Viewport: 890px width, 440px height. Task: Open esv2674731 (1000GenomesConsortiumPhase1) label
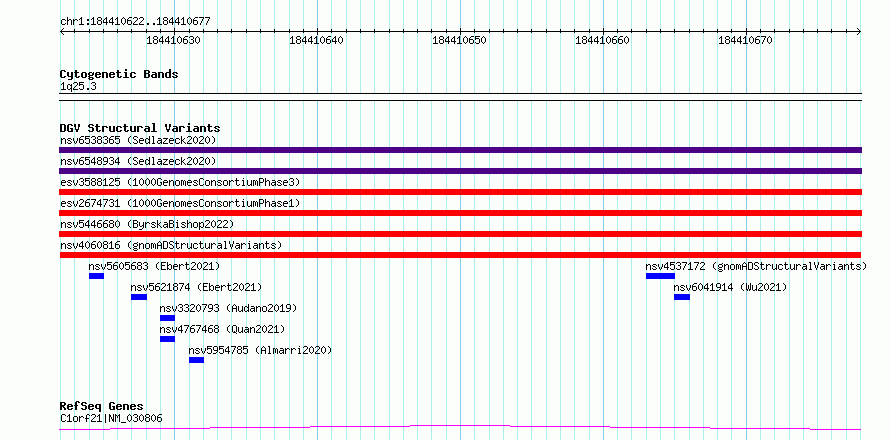click(x=180, y=203)
